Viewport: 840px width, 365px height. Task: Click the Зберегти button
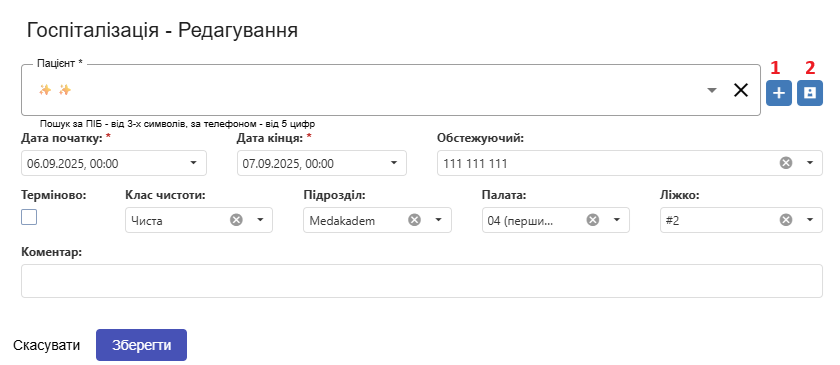pyautogui.click(x=141, y=345)
